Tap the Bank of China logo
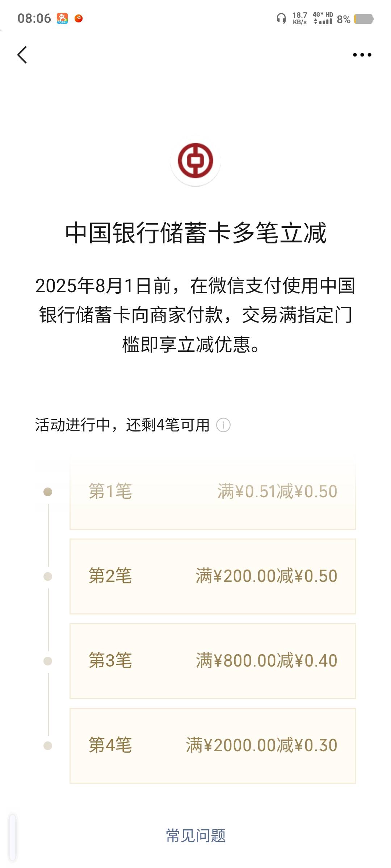391x868 pixels. point(195,161)
